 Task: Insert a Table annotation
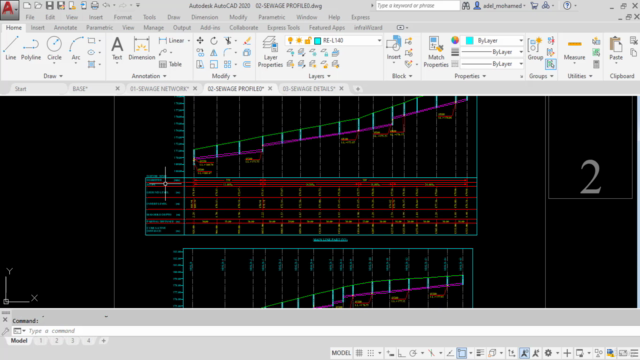pyautogui.click(x=170, y=64)
